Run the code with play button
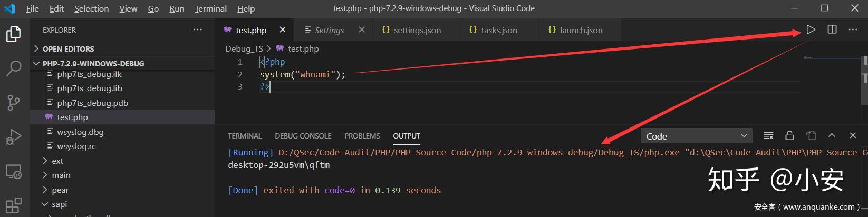This screenshot has height=217, width=868. (811, 30)
